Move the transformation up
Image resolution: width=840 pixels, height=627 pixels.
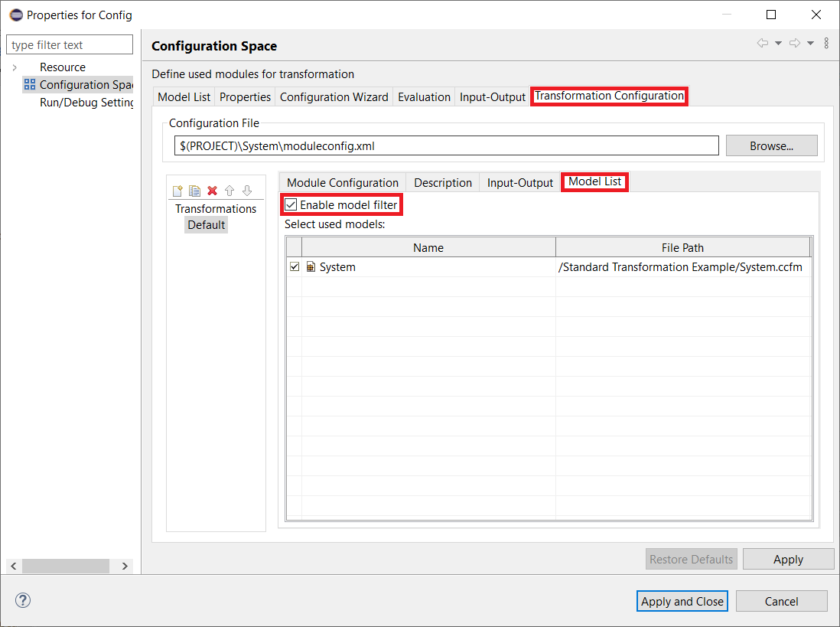(x=230, y=190)
